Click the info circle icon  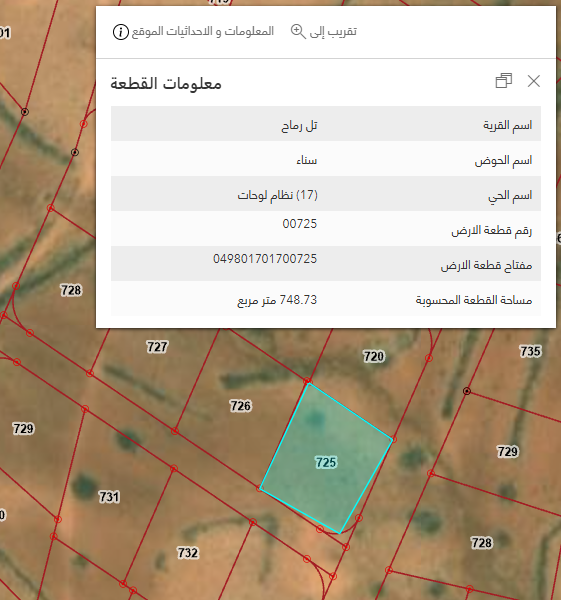pyautogui.click(x=121, y=32)
